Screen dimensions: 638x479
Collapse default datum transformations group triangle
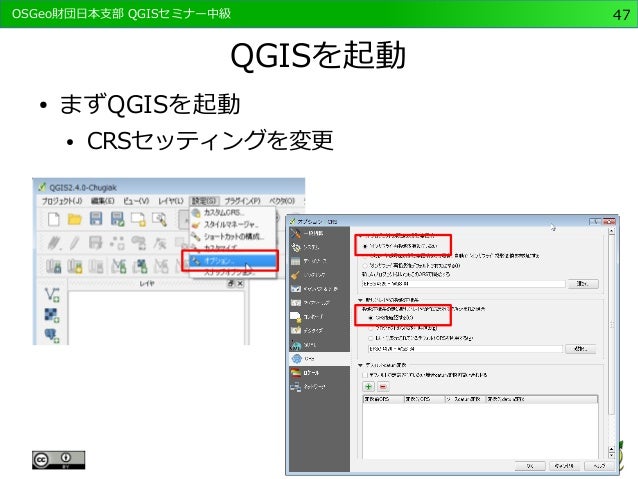[x=360, y=365]
